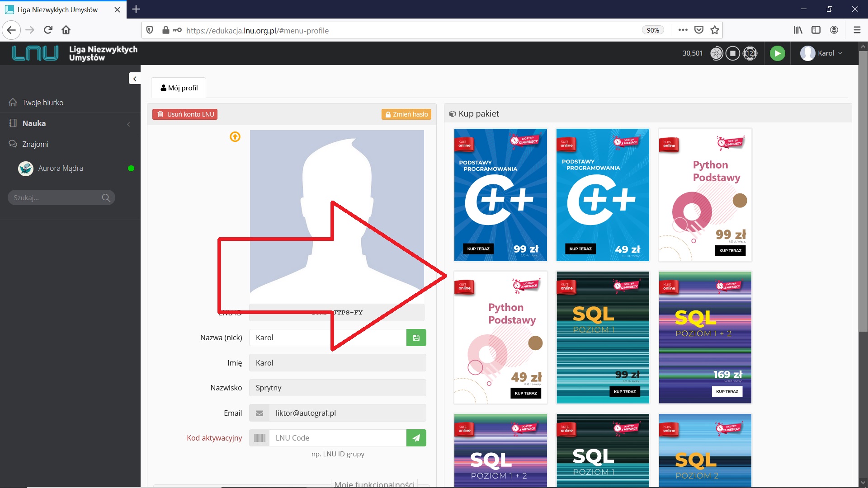Open browser home page
Image resolution: width=868 pixels, height=488 pixels.
coord(66,30)
